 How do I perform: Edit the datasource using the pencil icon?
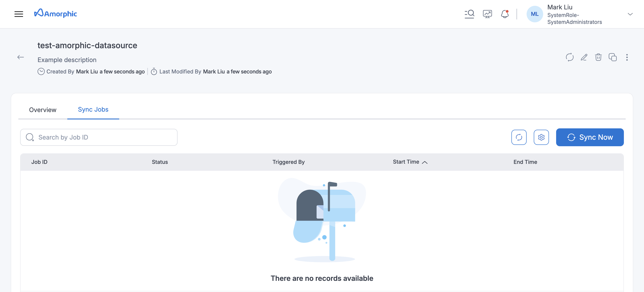tap(584, 57)
